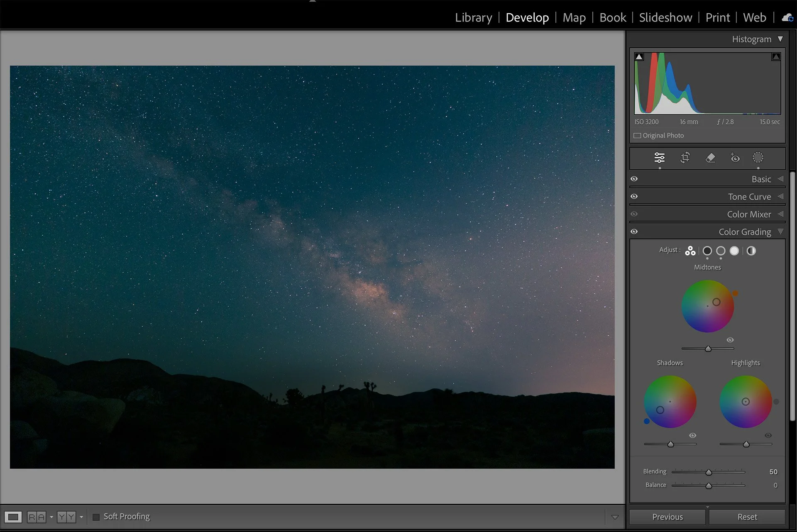Image resolution: width=797 pixels, height=532 pixels.
Task: Select Loupe view mode icon
Action: (13, 517)
